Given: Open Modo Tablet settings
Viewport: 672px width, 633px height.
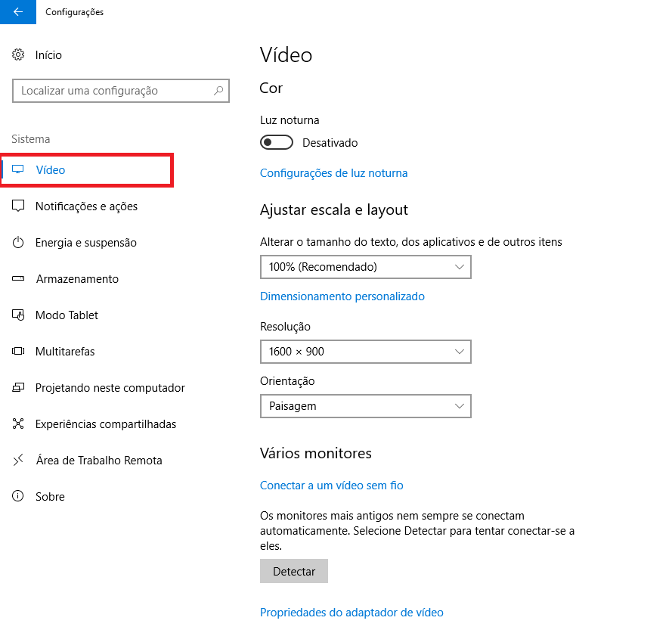Looking at the screenshot, I should tap(67, 315).
